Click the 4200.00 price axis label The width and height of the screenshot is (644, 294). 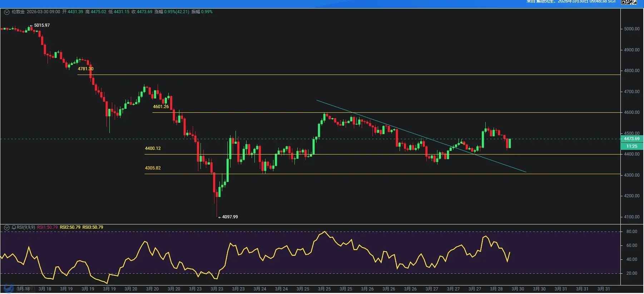click(x=632, y=196)
